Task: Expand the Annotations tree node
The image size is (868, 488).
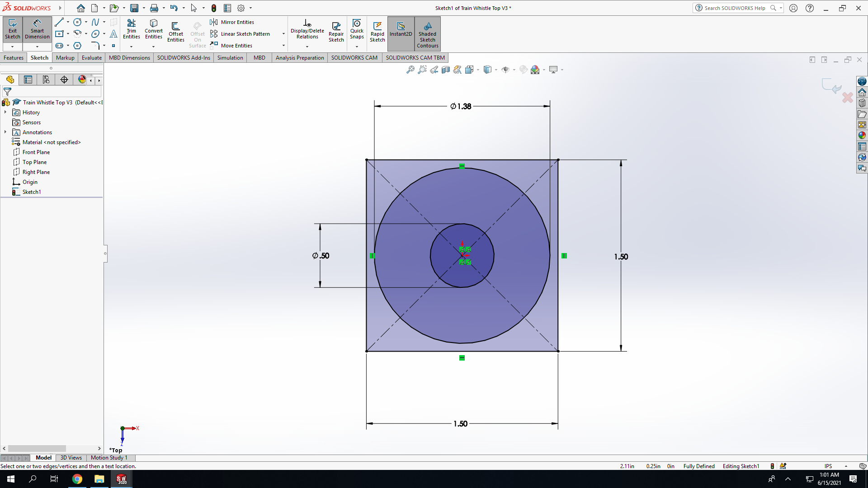Action: (x=5, y=132)
